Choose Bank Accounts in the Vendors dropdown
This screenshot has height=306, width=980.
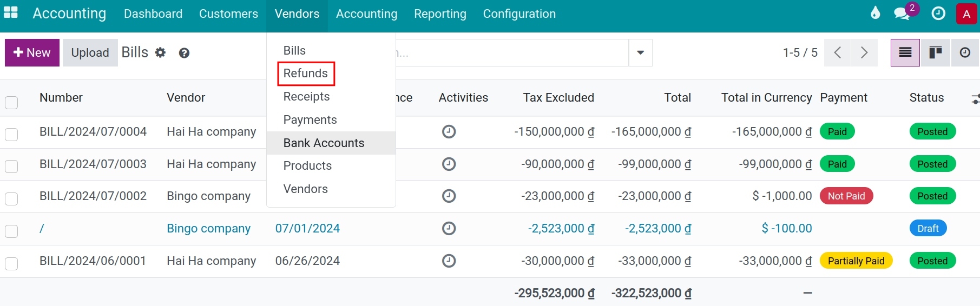[331, 143]
